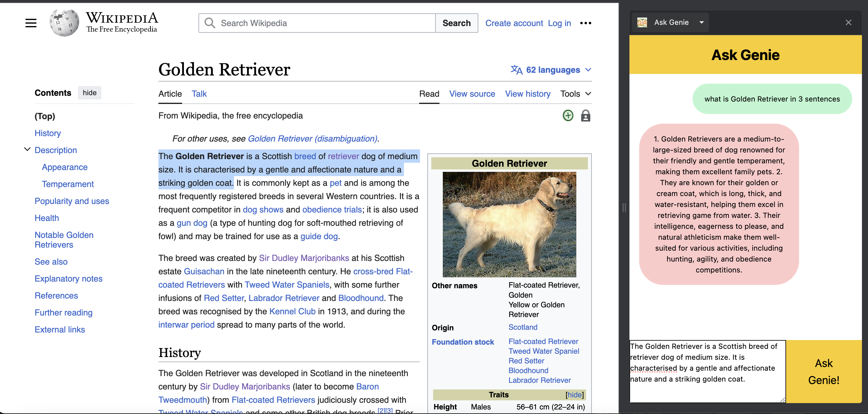Click the green good article plus icon
This screenshot has width=868, height=414.
(568, 115)
